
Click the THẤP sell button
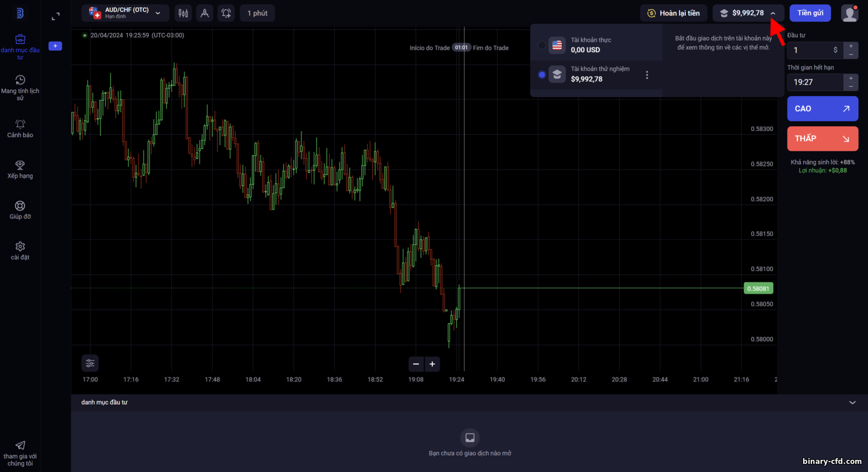(822, 139)
